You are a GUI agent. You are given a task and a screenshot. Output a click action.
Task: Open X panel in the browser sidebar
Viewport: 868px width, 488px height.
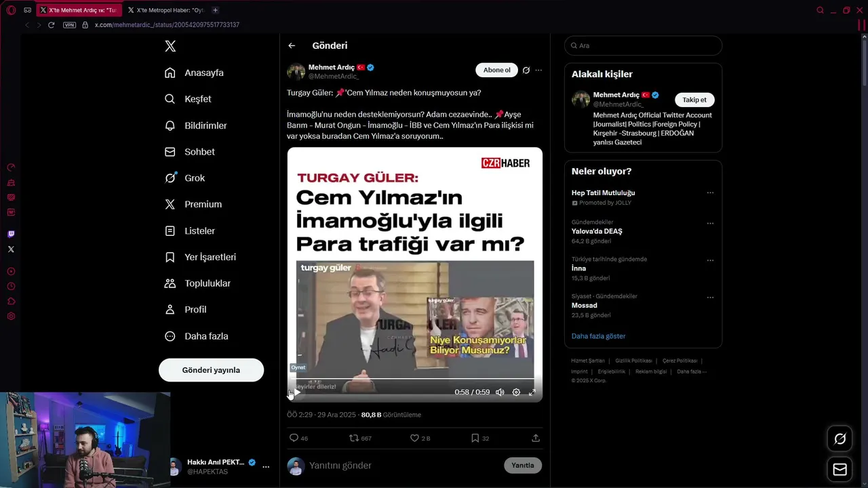(11, 249)
